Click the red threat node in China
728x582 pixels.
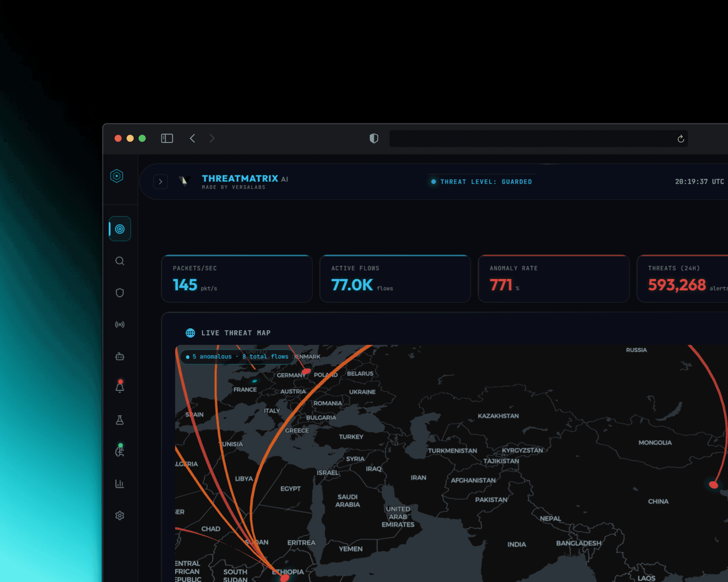click(714, 485)
